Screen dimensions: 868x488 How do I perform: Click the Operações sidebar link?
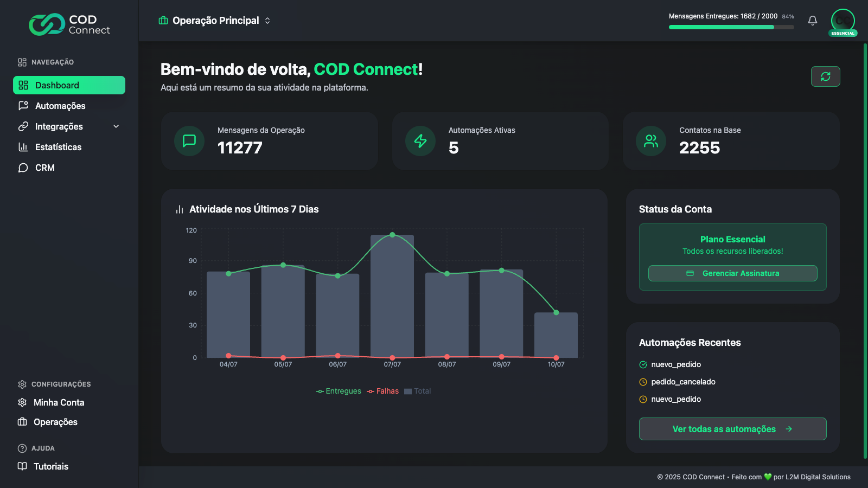pos(55,422)
